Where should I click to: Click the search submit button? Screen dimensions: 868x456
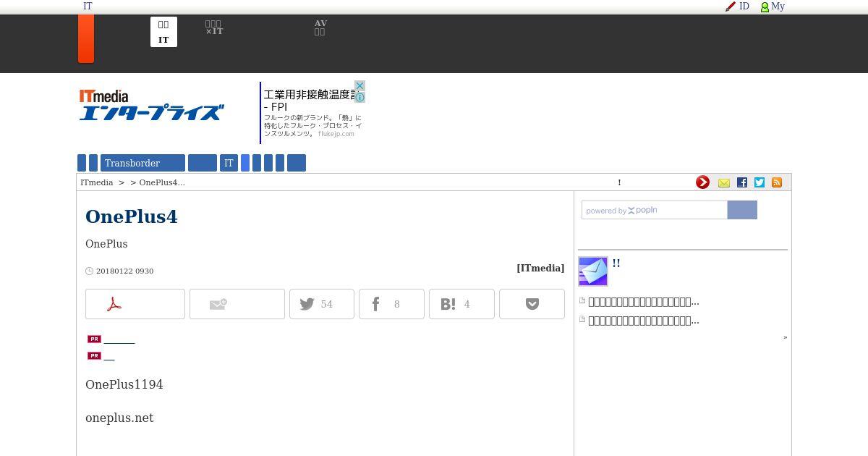(x=742, y=210)
